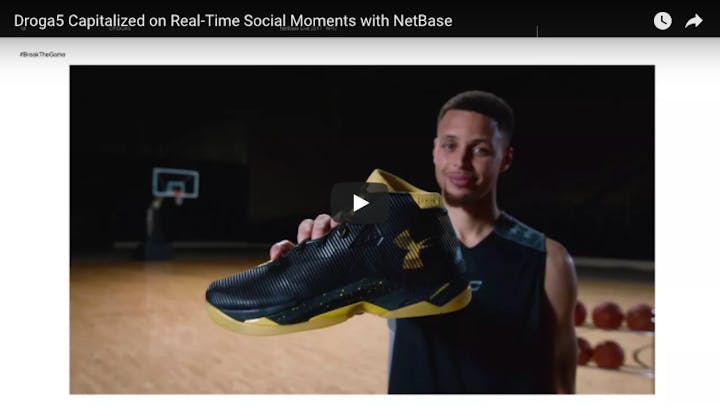Click the black and yellow sneaker in video

coord(338,253)
